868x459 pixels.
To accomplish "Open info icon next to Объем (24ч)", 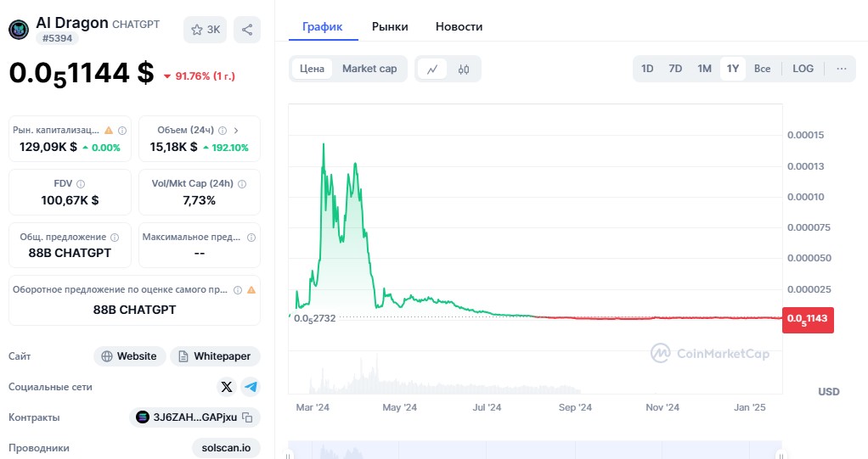I will tap(223, 131).
